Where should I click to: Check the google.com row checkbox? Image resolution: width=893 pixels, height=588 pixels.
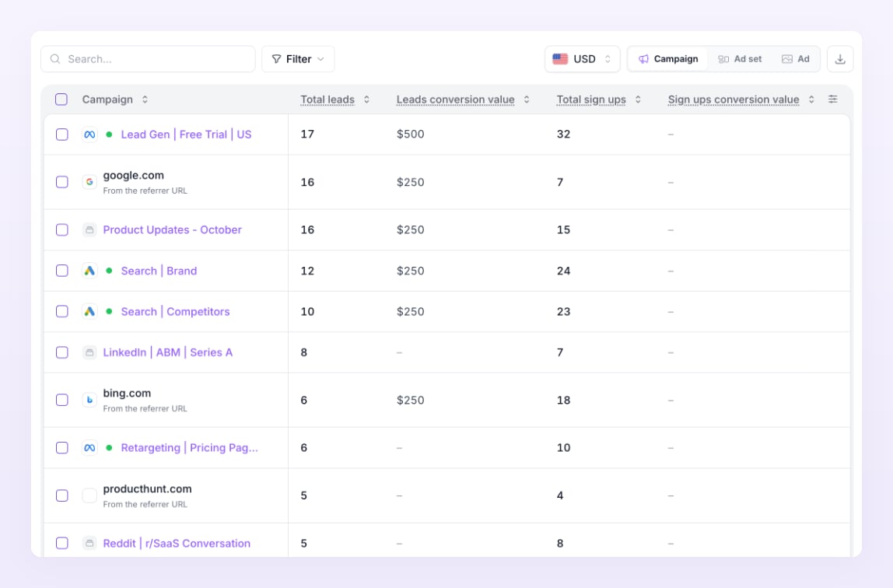pyautogui.click(x=62, y=182)
